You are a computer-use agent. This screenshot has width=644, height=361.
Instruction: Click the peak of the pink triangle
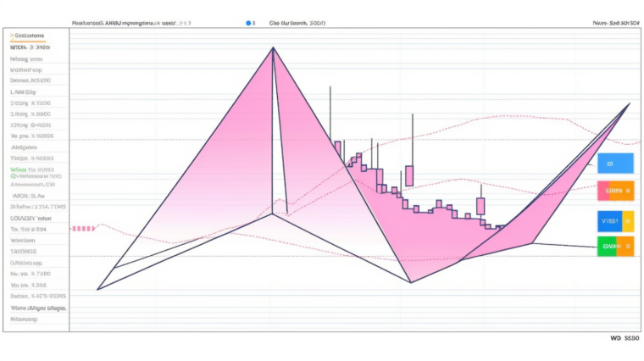click(273, 48)
